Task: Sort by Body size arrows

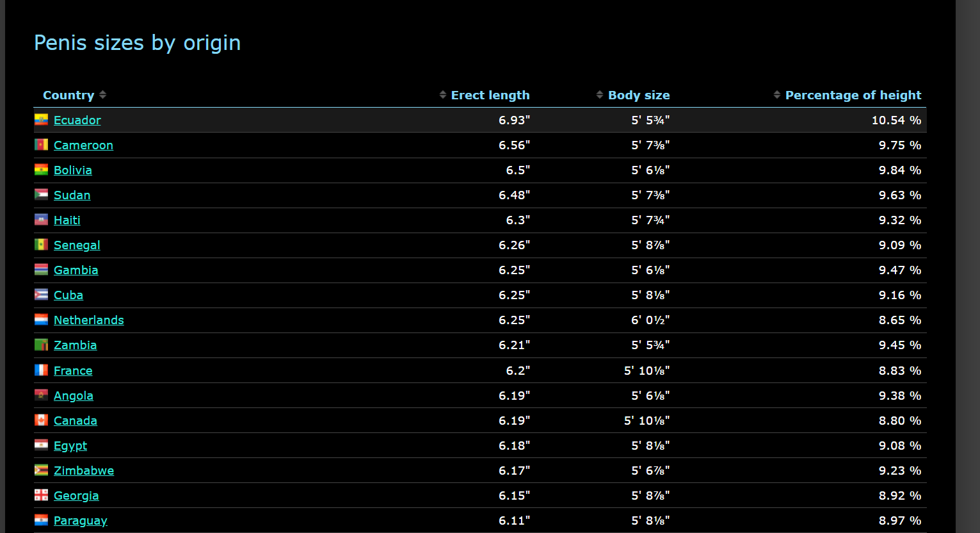Action: coord(600,95)
